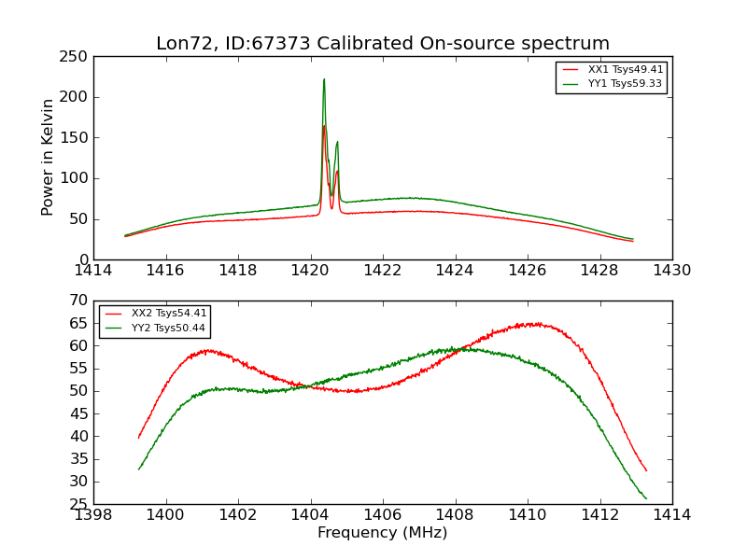Click green line swatch beside YY1 legend
This screenshot has width=747, height=560.
tap(571, 84)
